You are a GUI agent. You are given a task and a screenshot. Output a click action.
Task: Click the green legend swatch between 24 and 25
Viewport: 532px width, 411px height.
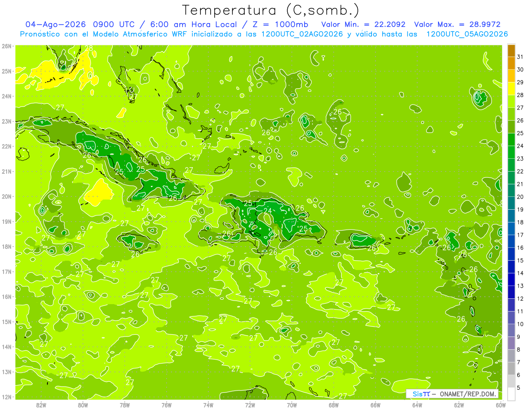(511, 140)
